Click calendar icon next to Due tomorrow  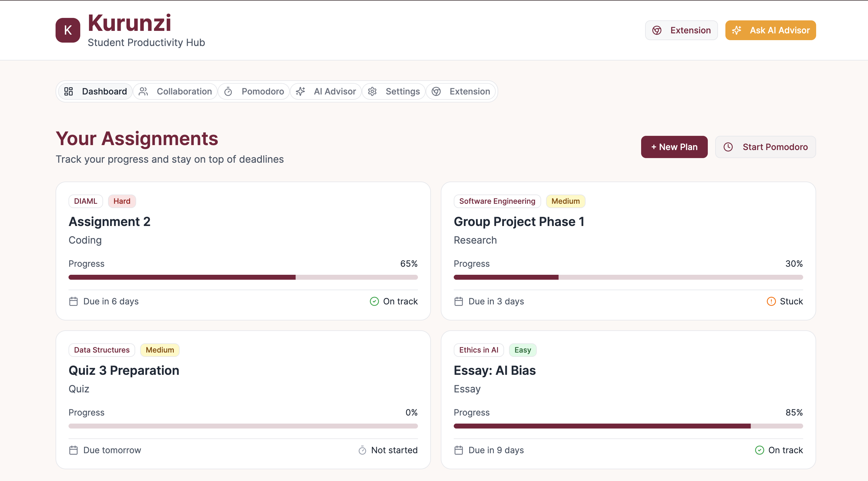click(73, 450)
